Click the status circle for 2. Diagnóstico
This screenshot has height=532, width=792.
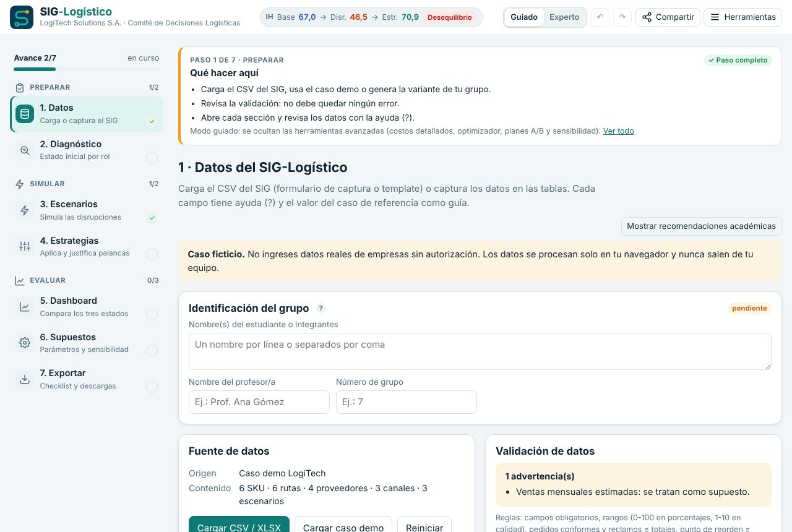coord(152,158)
